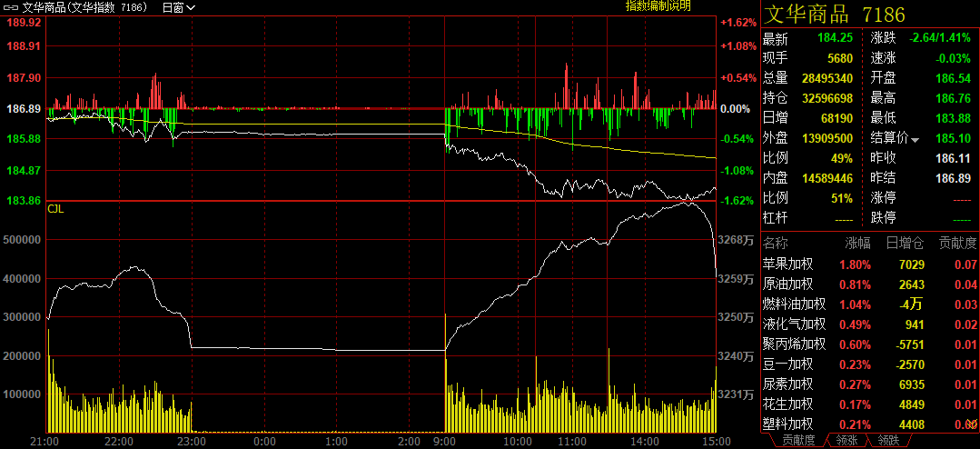This screenshot has width=980, height=449.
Task: Sort the list by the 涨幅 column header
Action: tap(857, 244)
